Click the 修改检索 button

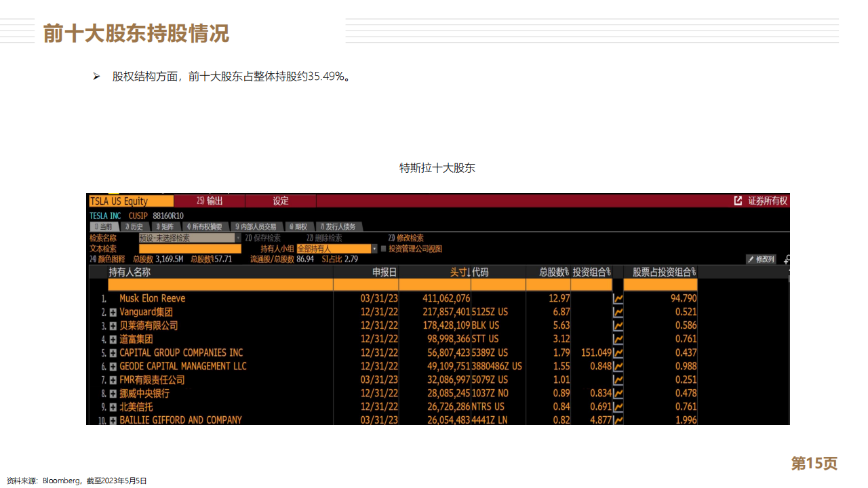tap(406, 238)
